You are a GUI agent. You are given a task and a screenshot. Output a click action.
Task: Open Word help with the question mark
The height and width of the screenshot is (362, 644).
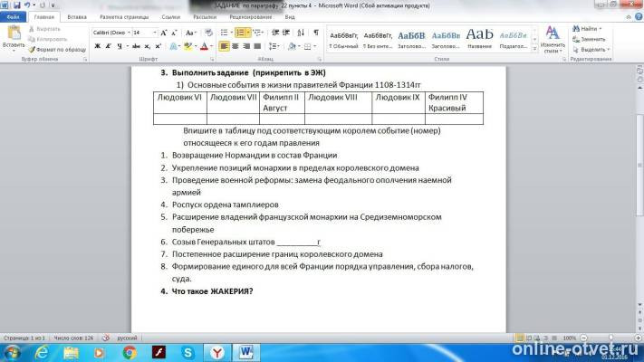pos(639,17)
